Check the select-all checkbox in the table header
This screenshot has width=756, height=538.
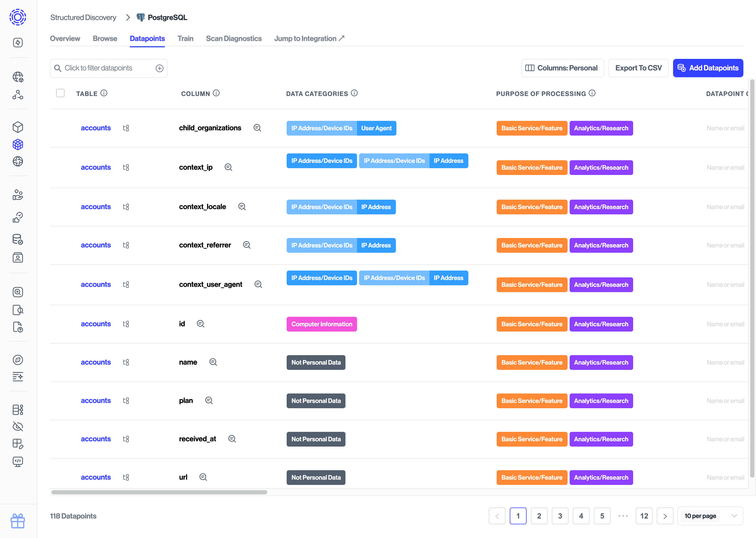tap(61, 93)
